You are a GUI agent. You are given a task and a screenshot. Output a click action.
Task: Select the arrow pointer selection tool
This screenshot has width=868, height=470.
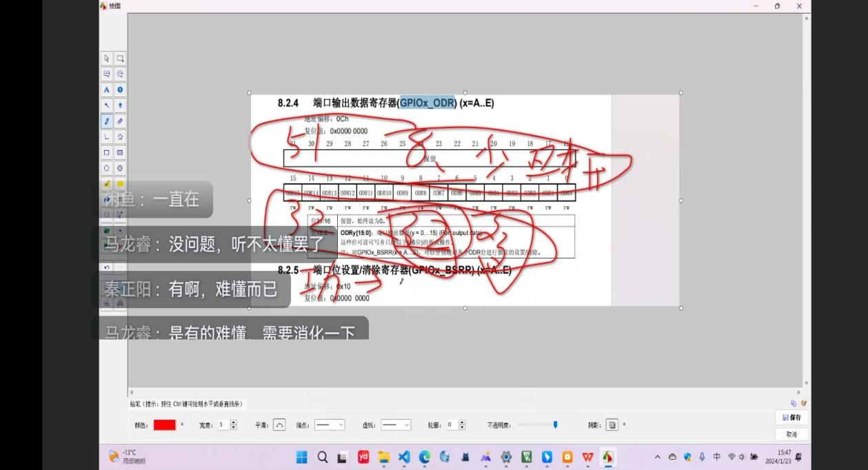pos(107,59)
